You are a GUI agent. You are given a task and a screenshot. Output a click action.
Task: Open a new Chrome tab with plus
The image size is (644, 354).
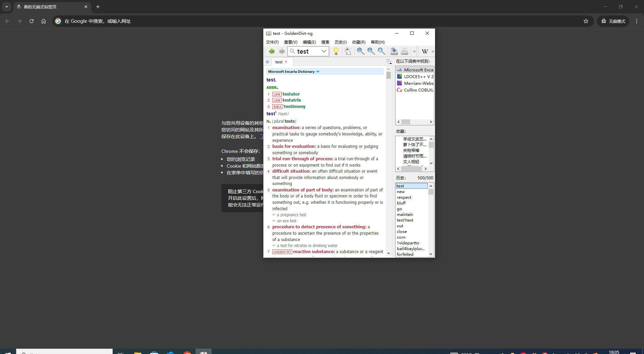98,7
